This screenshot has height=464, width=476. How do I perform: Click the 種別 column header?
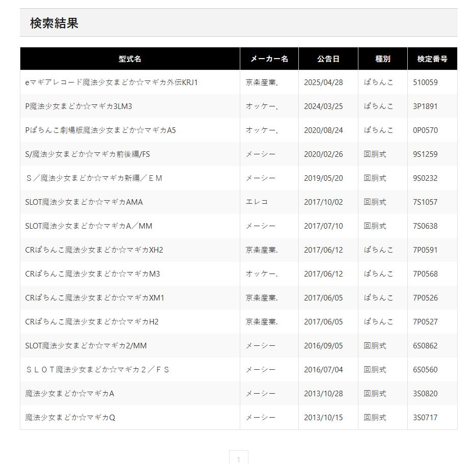(x=383, y=59)
